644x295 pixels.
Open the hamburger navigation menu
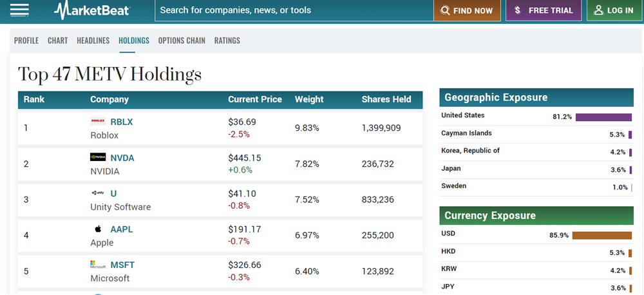click(x=19, y=10)
